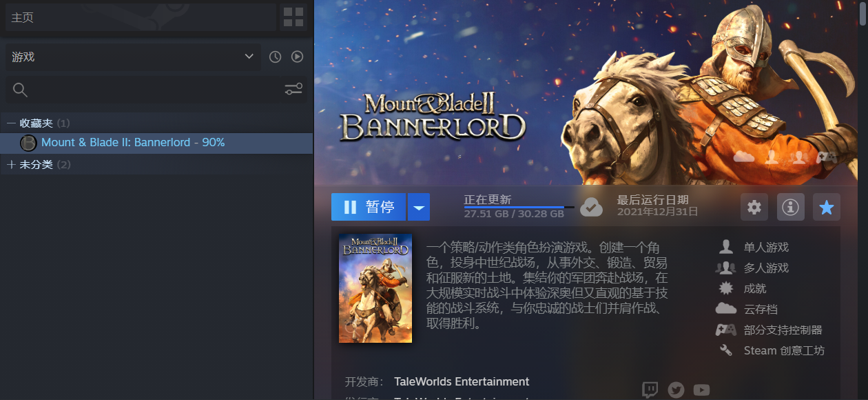Open TaleWorlds Entertainment developer link
868x400 pixels.
coord(462,381)
